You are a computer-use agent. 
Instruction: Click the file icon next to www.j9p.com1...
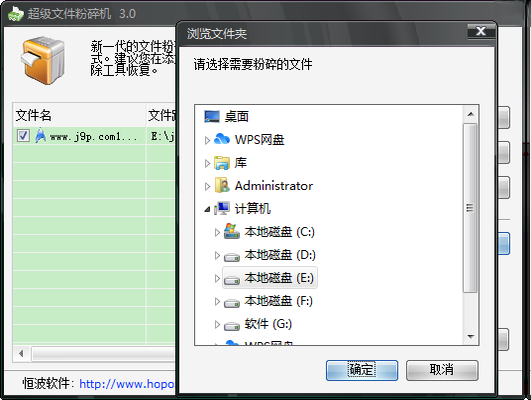[x=41, y=135]
